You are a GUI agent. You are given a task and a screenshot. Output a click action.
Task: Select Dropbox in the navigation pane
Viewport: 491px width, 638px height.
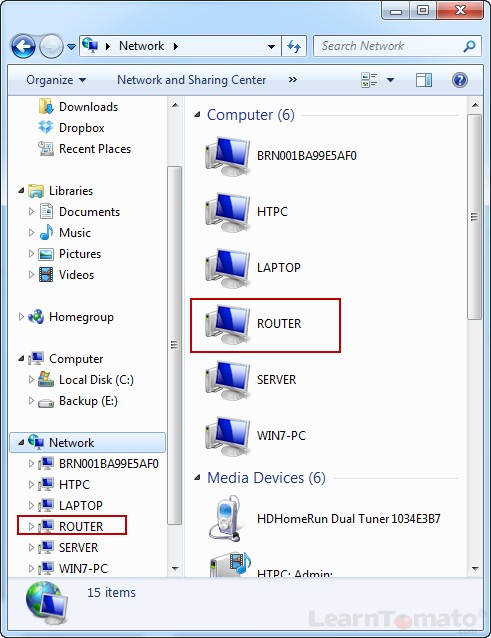pyautogui.click(x=81, y=128)
